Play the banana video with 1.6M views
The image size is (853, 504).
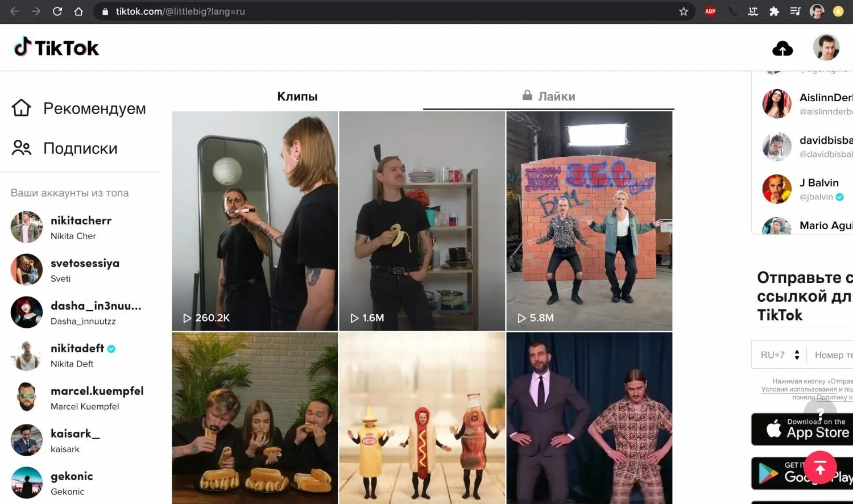click(x=422, y=220)
